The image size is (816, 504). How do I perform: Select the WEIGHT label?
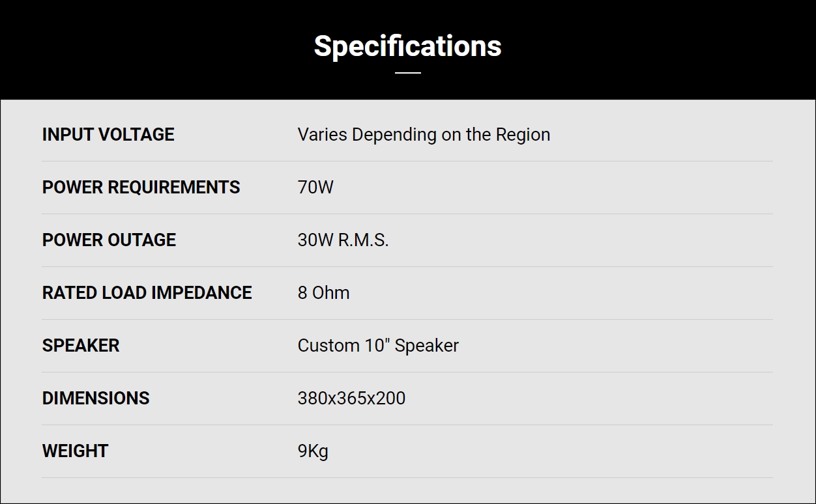[x=75, y=451]
